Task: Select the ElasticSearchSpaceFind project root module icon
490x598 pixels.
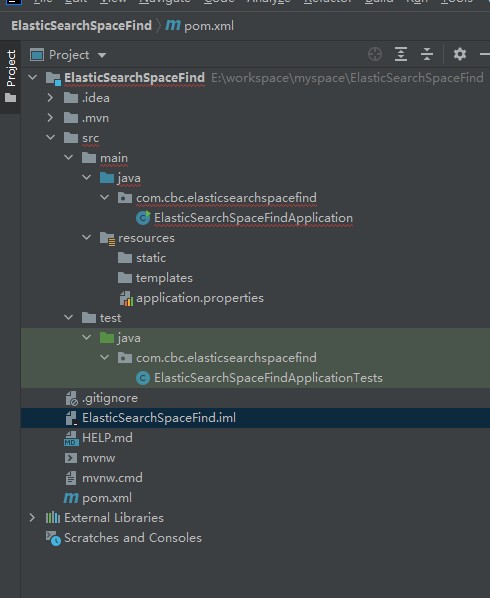Action: 53,79
